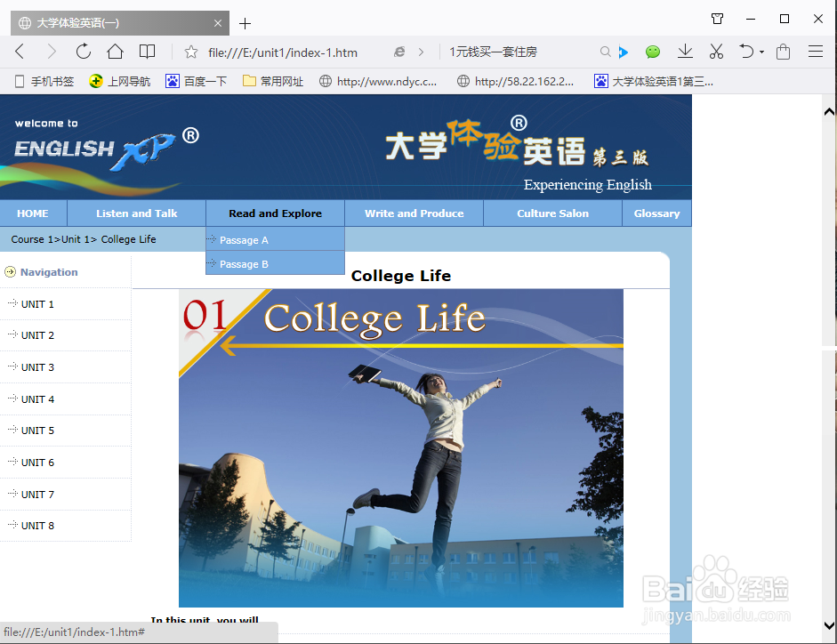Open the Glossary menu item
The height and width of the screenshot is (644, 837).
[657, 213]
